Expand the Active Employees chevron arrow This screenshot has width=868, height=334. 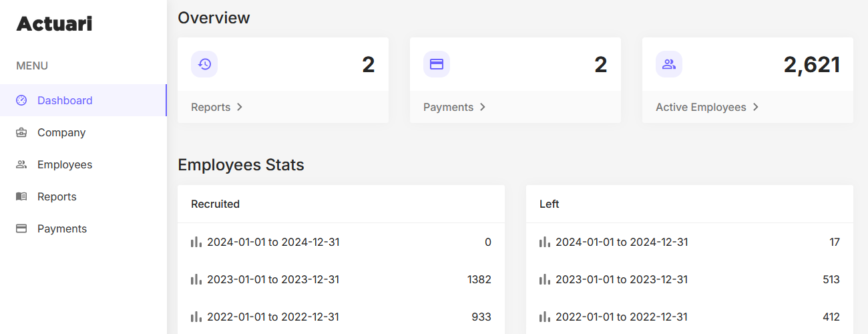[756, 107]
